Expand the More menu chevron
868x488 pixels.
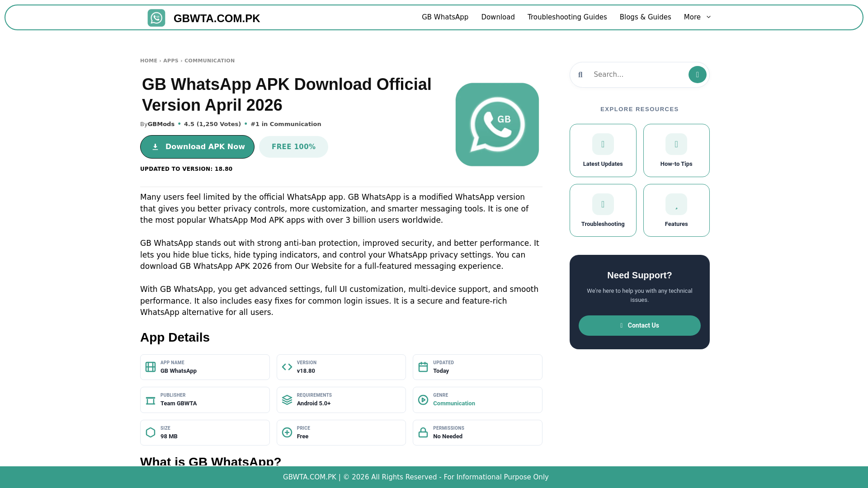pos(708,17)
